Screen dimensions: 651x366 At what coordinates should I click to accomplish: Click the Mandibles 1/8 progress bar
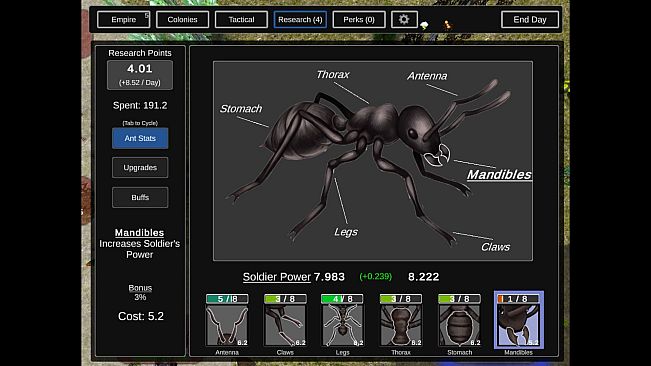point(519,299)
